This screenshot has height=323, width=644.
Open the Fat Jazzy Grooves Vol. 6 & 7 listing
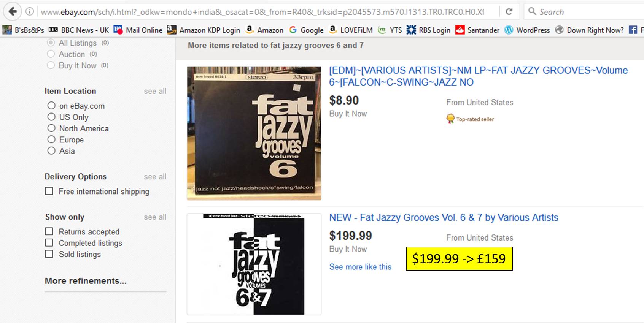[444, 217]
